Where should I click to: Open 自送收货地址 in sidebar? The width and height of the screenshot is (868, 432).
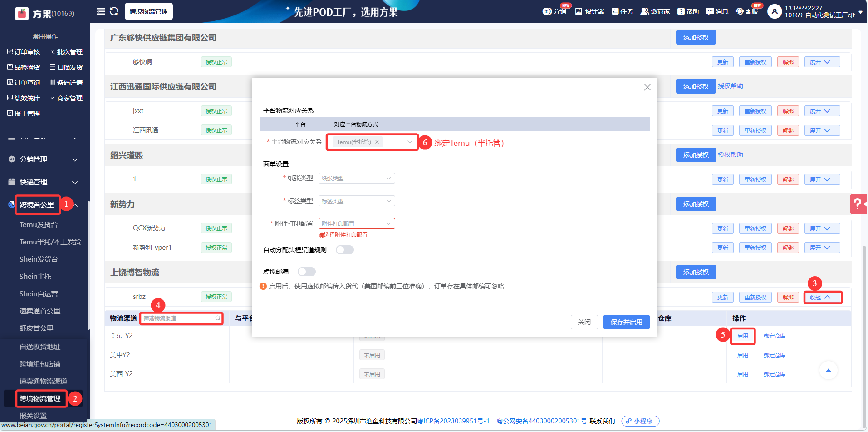pos(40,347)
